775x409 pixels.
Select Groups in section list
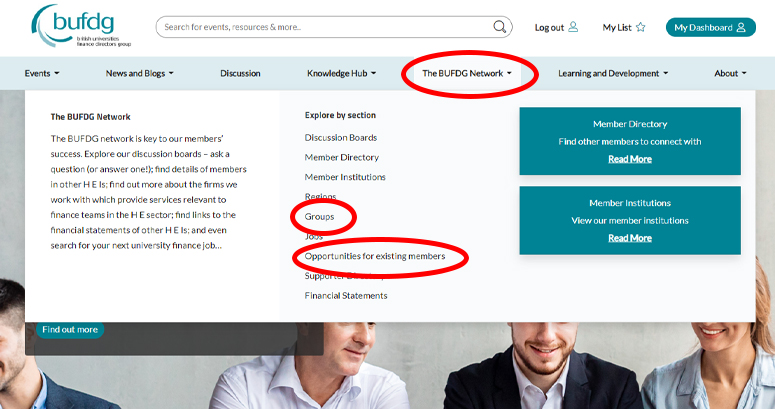click(319, 217)
